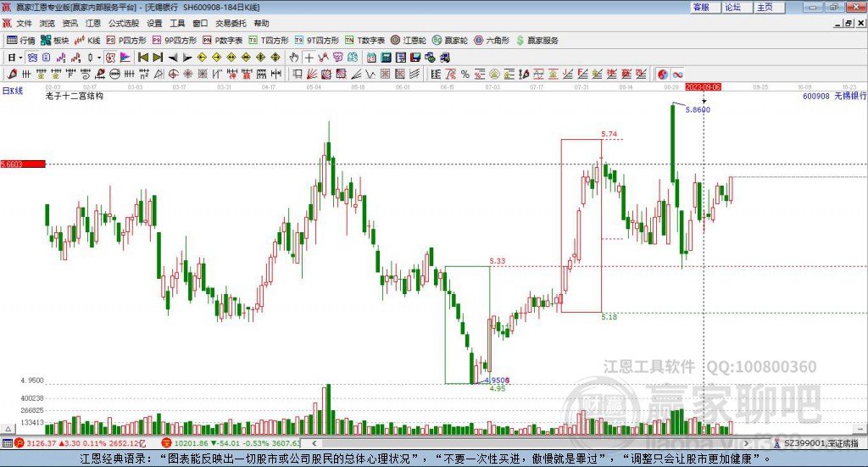Select the red fan lines tool
The width and height of the screenshot is (868, 467).
click(x=312, y=74)
